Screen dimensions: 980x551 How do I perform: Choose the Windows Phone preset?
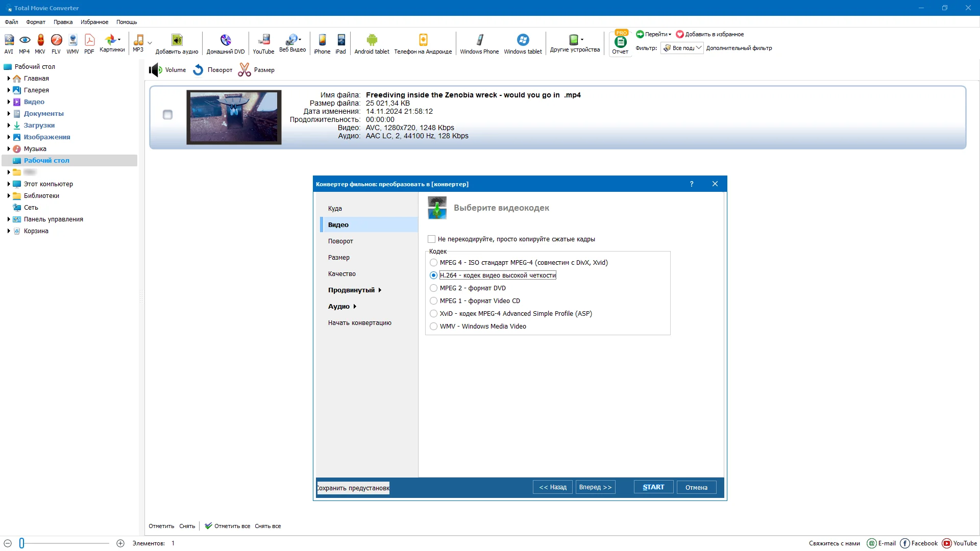pyautogui.click(x=479, y=44)
